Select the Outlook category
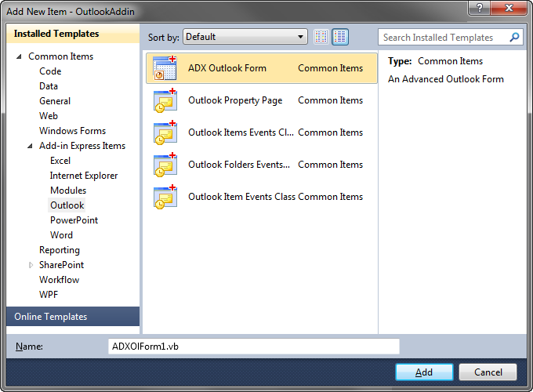This screenshot has height=392, width=533. (67, 205)
